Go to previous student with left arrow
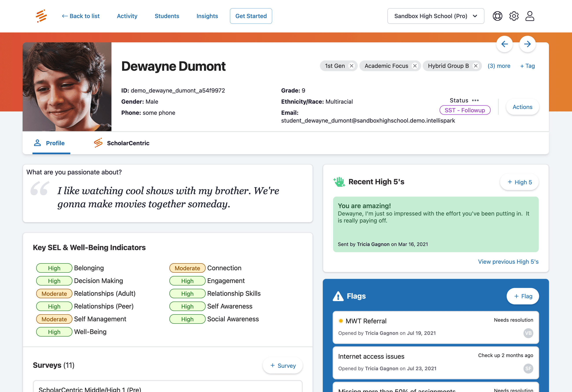Screen dimensions: 572x392 coord(504,44)
